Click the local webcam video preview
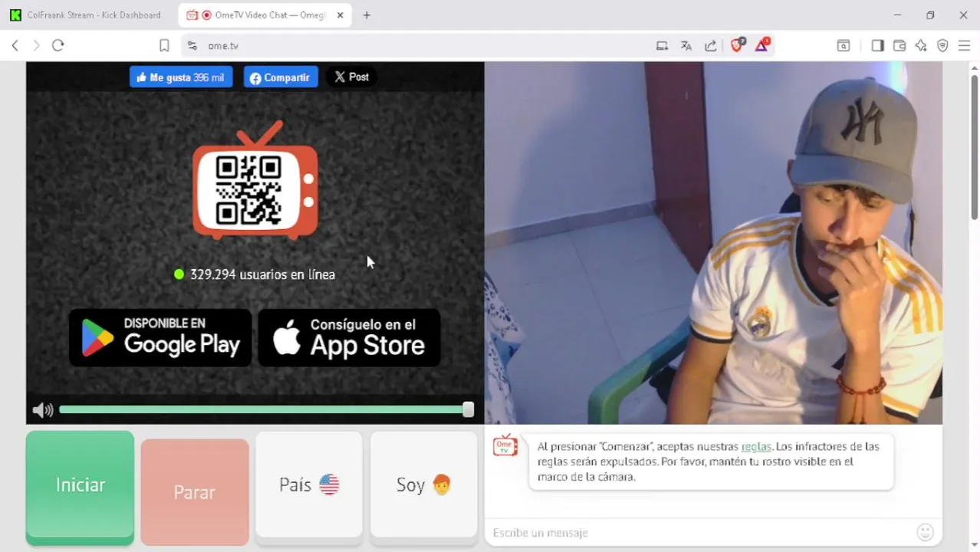This screenshot has width=980, height=552. tap(713, 243)
